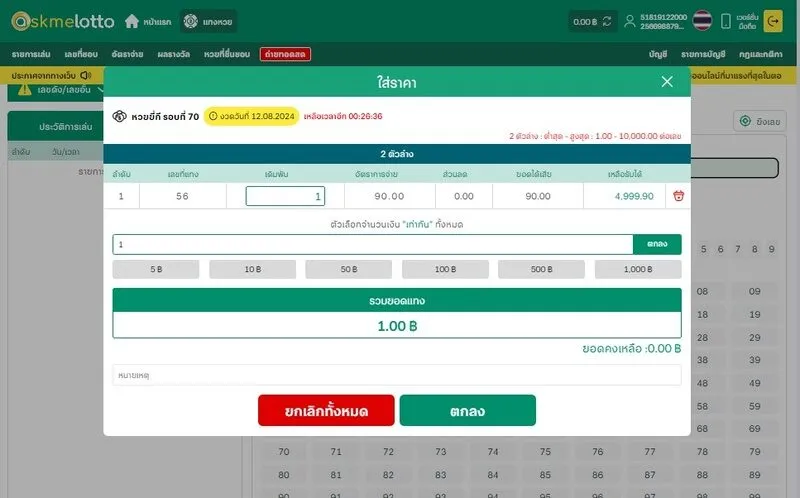Click the yellow 12.08.2024 draw date badge

point(252,116)
